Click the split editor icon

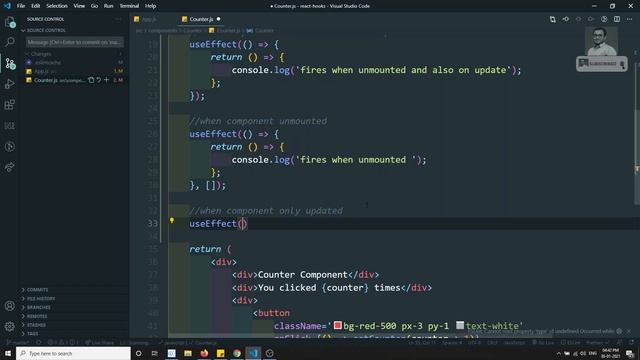617,19
